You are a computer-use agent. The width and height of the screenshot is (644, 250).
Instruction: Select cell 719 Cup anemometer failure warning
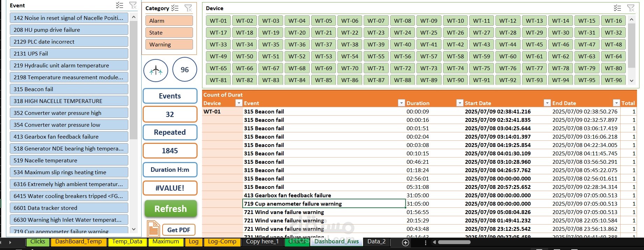(324, 204)
